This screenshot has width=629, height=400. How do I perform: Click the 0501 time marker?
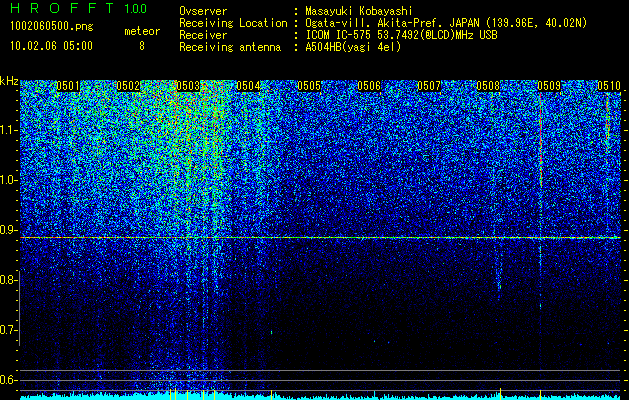coord(68,86)
